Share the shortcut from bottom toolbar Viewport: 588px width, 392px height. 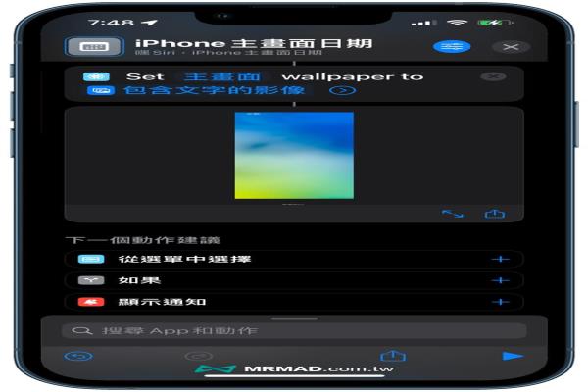click(393, 355)
